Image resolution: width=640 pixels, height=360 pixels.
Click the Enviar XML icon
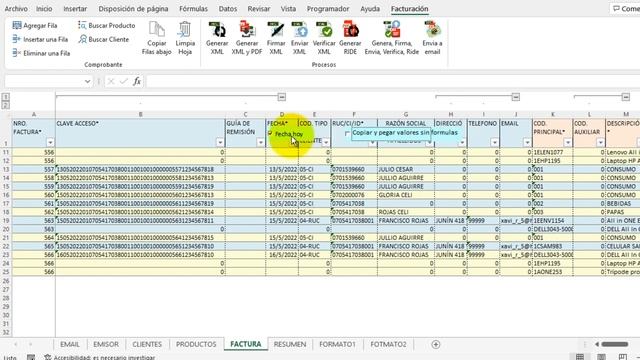pyautogui.click(x=300, y=29)
